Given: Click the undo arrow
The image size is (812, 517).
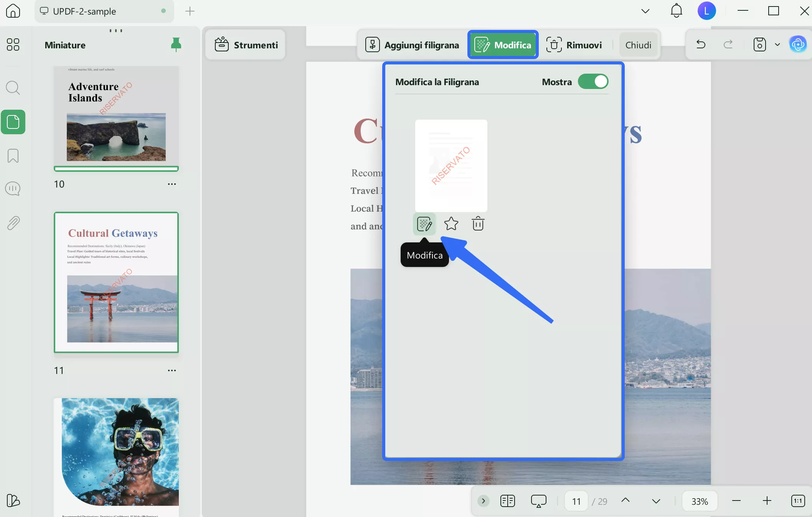Looking at the screenshot, I should [x=701, y=44].
